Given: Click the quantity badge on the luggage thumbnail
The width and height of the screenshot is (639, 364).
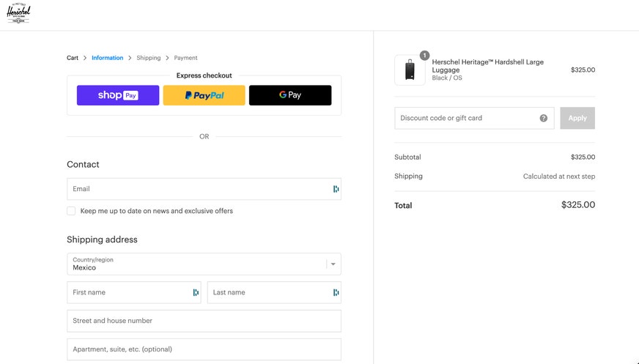Looking at the screenshot, I should pos(424,56).
